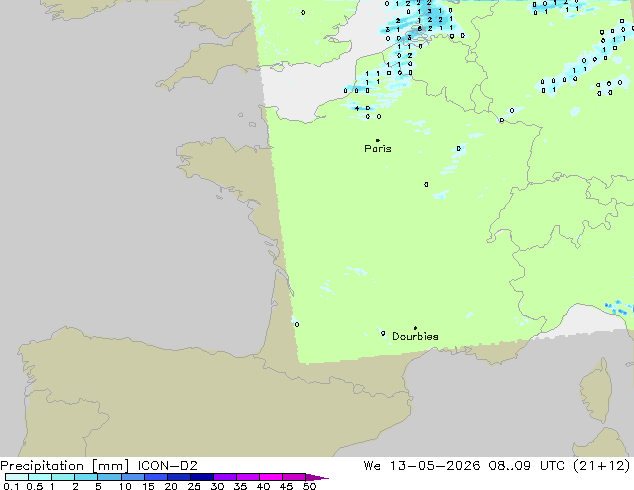Image resolution: width=634 pixels, height=490 pixels.
Task: Click the legend scale label '25'
Action: pos(194,486)
